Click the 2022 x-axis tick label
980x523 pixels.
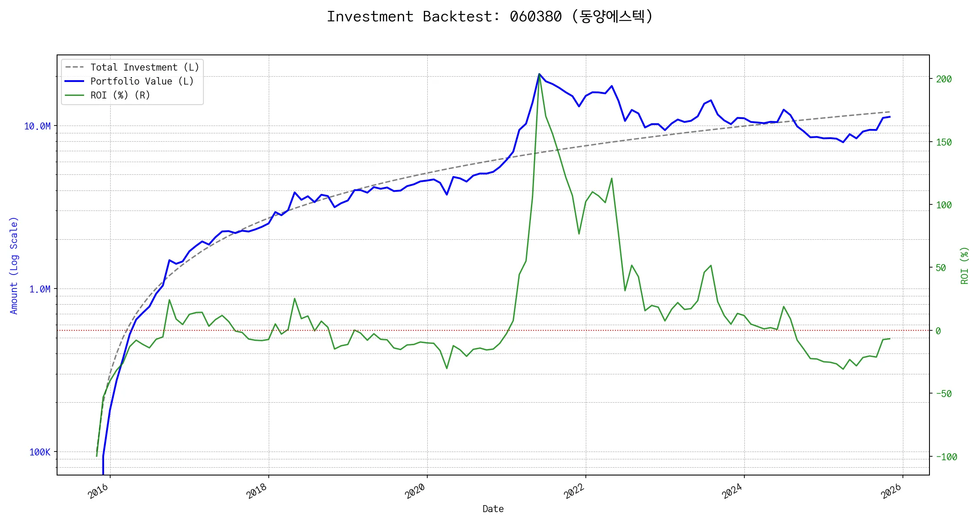(x=574, y=491)
